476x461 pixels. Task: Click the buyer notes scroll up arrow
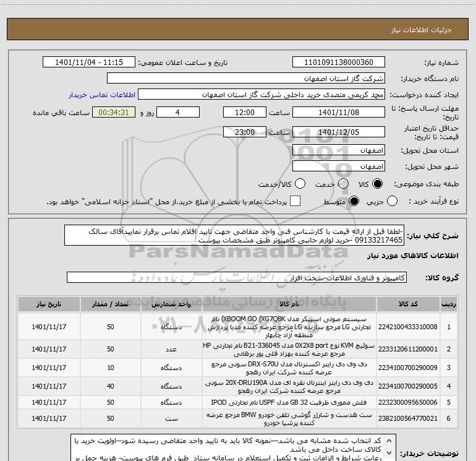pos(389,440)
